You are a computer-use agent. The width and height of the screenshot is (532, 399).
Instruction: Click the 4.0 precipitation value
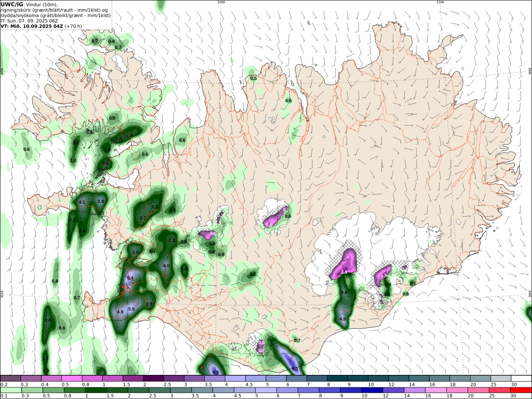pyautogui.click(x=166, y=266)
